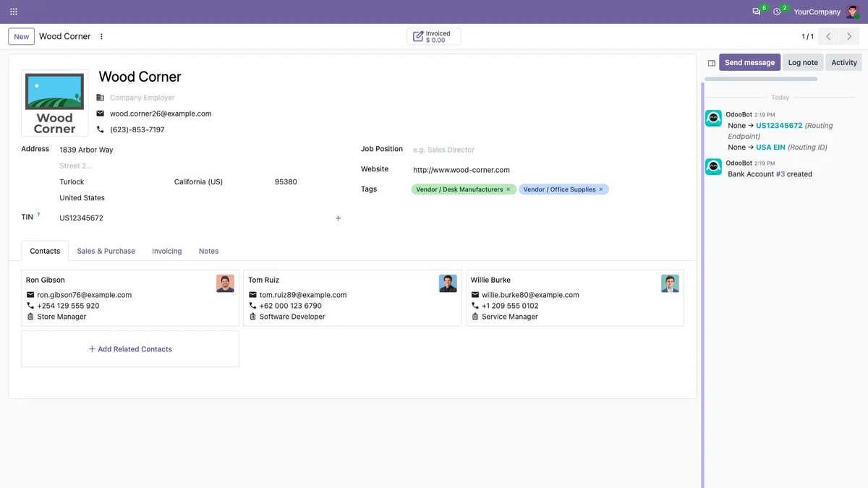Click tom.ruiz89@example.com email text
This screenshot has width=868, height=488.
pyautogui.click(x=303, y=295)
